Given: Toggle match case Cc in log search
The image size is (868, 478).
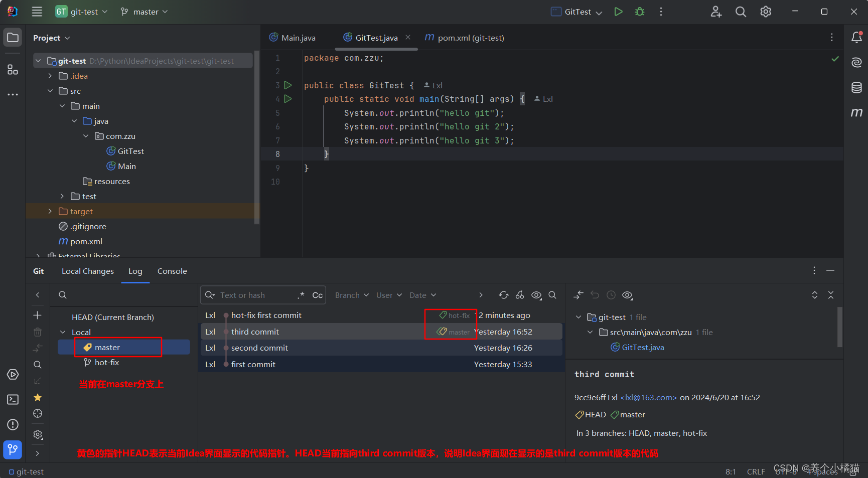Looking at the screenshot, I should tap(317, 295).
